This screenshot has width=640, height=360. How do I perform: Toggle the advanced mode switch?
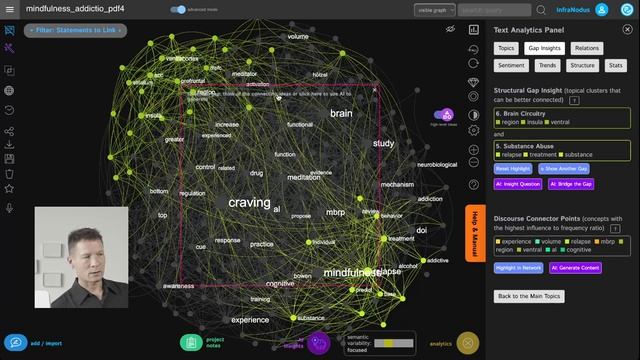pyautogui.click(x=178, y=9)
